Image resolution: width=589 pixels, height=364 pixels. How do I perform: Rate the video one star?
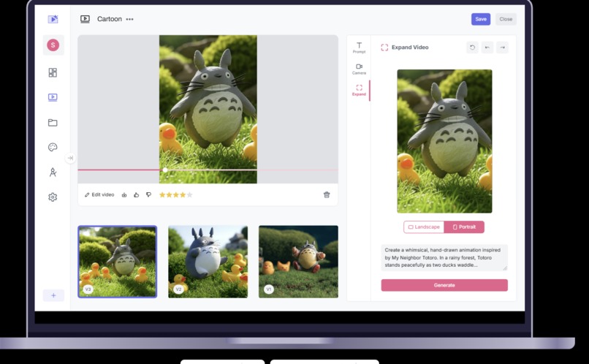click(x=162, y=194)
